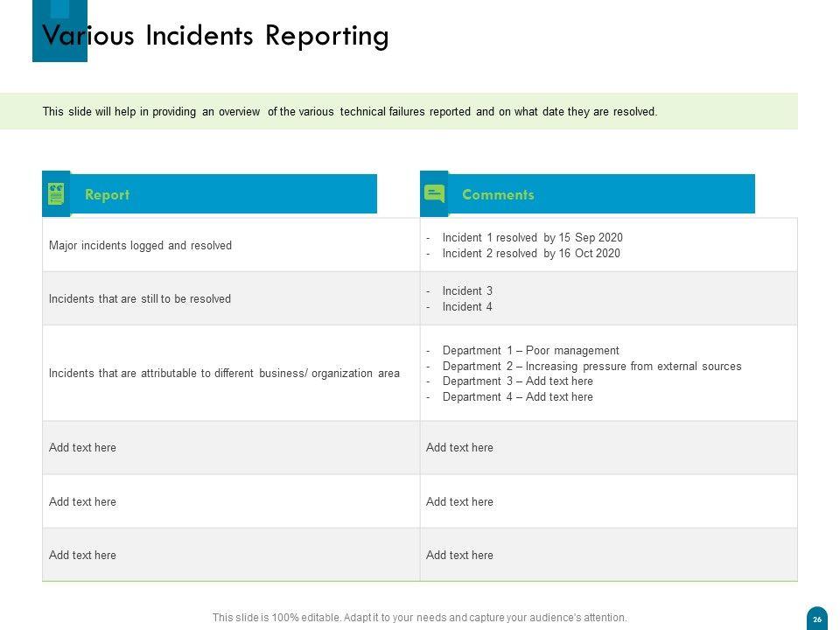Click Incidents that are still to be resolved

[x=140, y=299]
